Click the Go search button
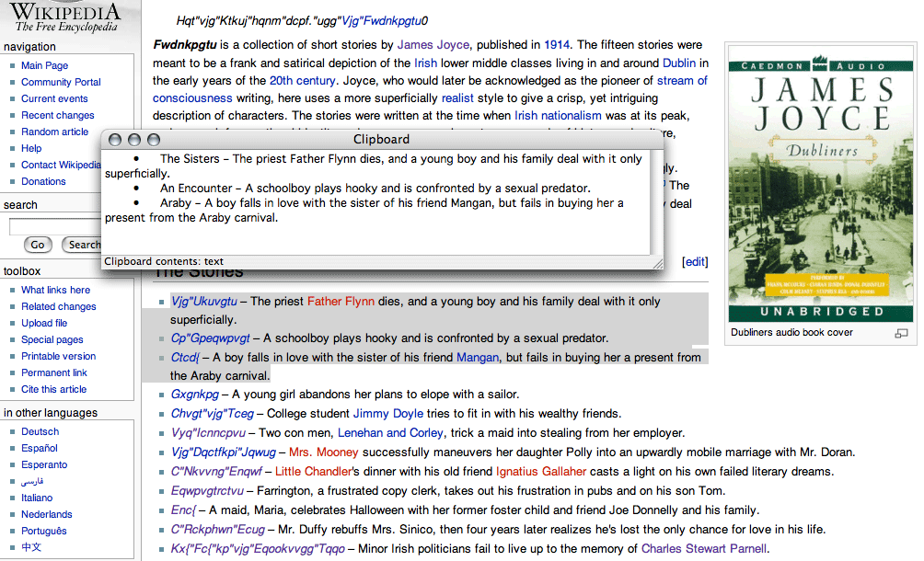Image resolution: width=924 pixels, height=561 pixels. (38, 245)
